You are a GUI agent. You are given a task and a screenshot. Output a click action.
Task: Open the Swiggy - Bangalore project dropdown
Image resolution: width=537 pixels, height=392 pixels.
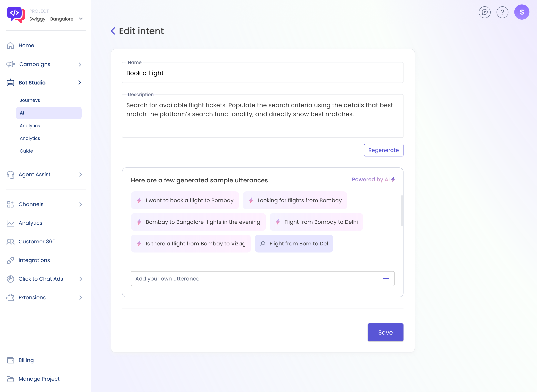[81, 19]
